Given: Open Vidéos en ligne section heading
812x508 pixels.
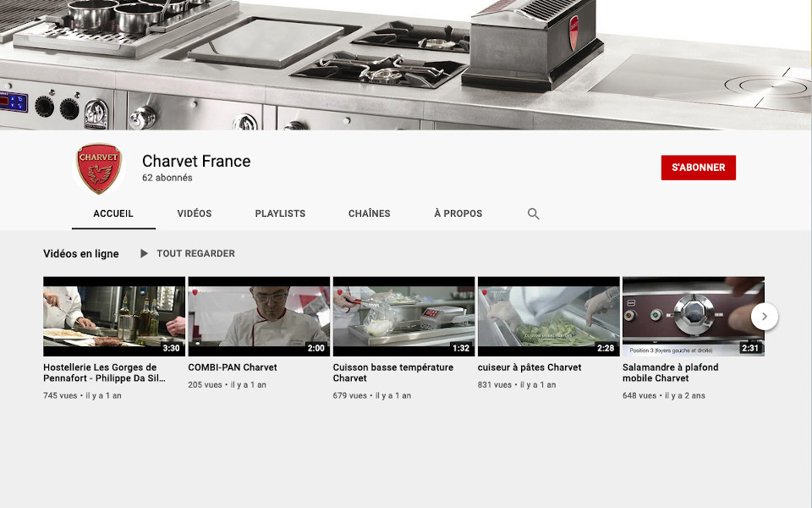Looking at the screenshot, I should 81,253.
